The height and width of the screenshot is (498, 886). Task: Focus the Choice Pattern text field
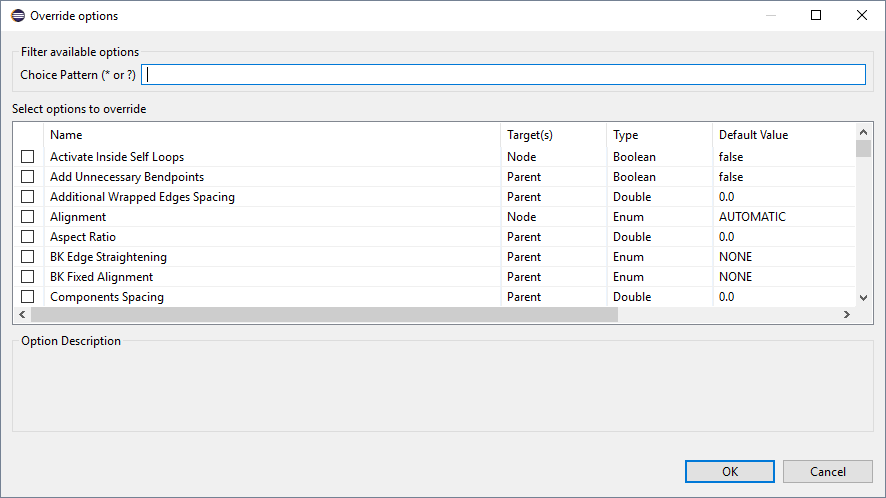click(503, 75)
